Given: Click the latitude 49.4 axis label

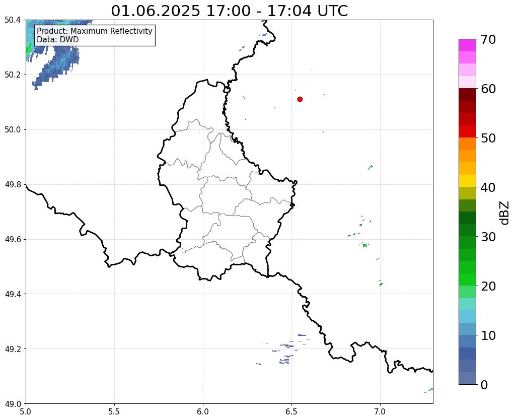Looking at the screenshot, I should (x=13, y=294).
